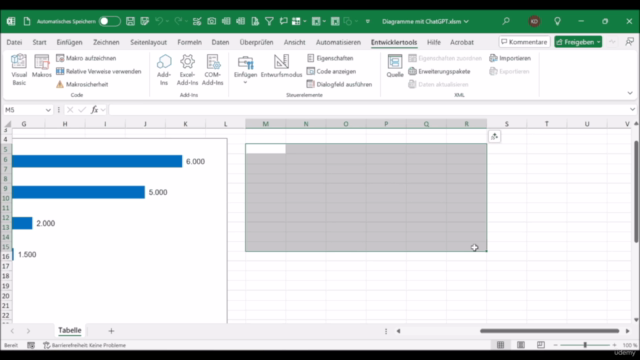Click the Kommentare button
Image resolution: width=640 pixels, height=360 pixels.
(x=524, y=42)
